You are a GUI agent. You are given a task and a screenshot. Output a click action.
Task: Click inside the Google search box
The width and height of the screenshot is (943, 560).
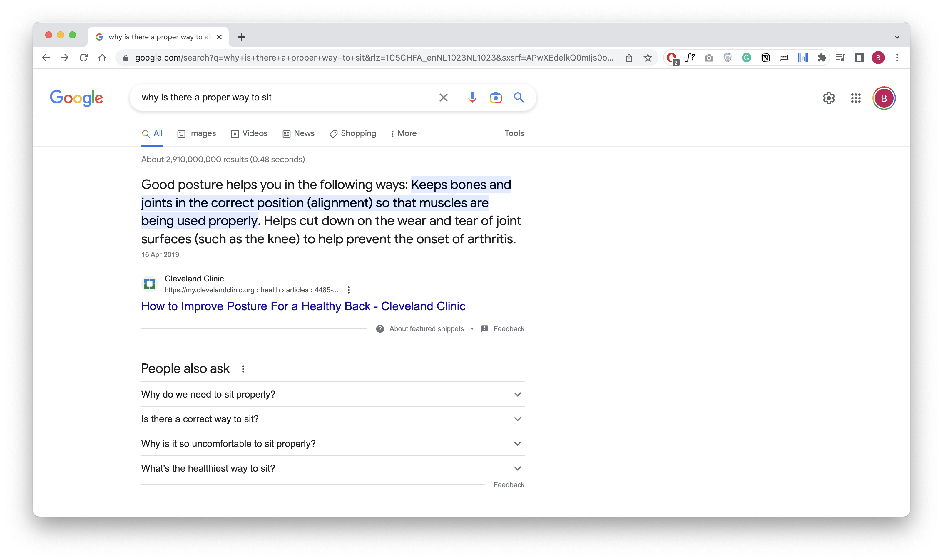(283, 98)
